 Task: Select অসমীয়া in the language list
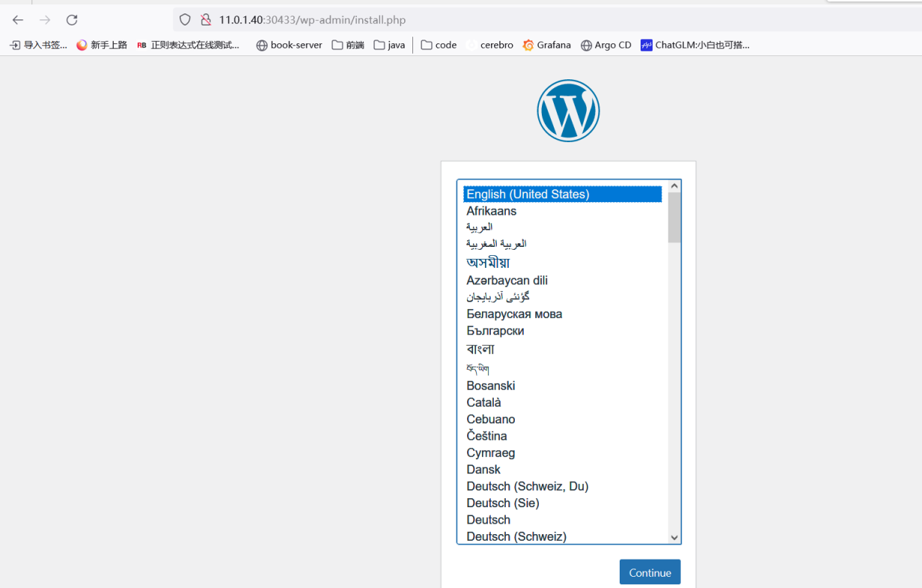(x=563, y=263)
